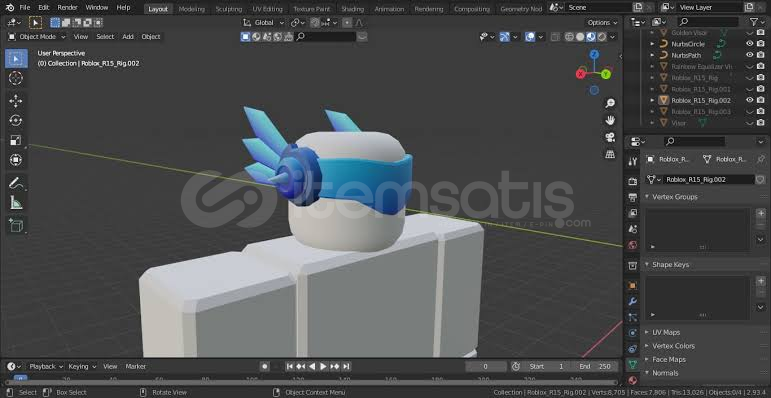Collapse the Vertex Groups panel

tap(675, 197)
